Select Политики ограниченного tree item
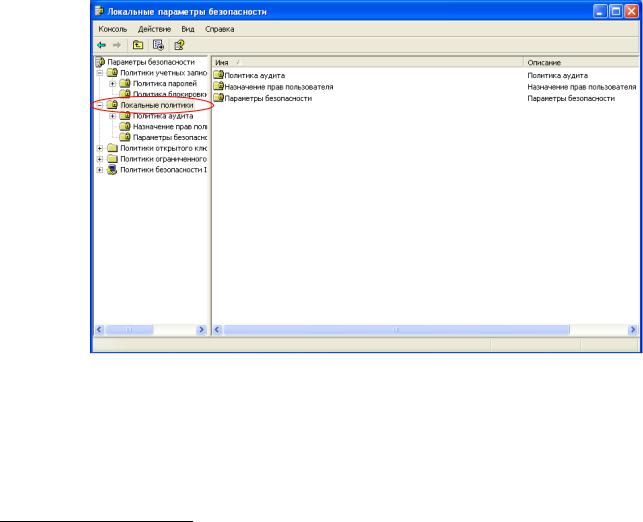Screen dimensions: 643x522 [163, 159]
